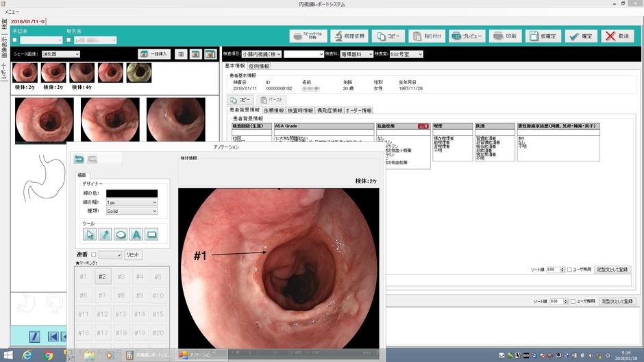Check the 承認者 checkbox
Screen dimensions: 644x362
(x=15, y=40)
